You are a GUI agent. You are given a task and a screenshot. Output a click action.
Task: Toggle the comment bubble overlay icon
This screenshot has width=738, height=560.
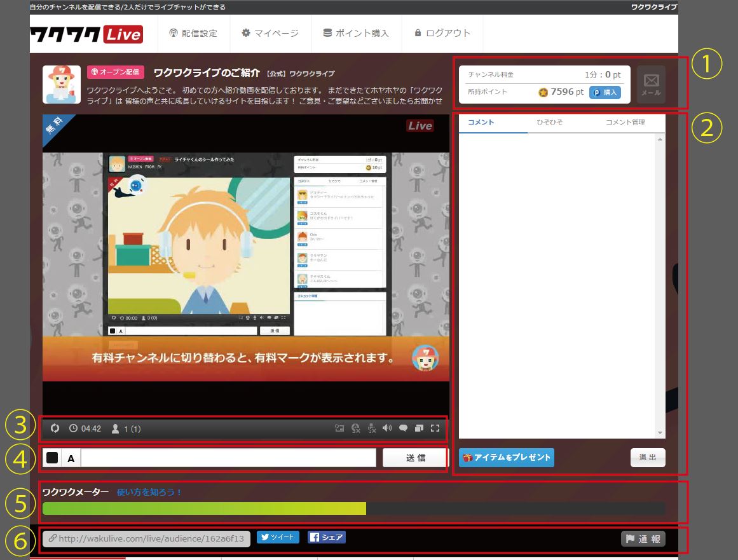point(403,428)
